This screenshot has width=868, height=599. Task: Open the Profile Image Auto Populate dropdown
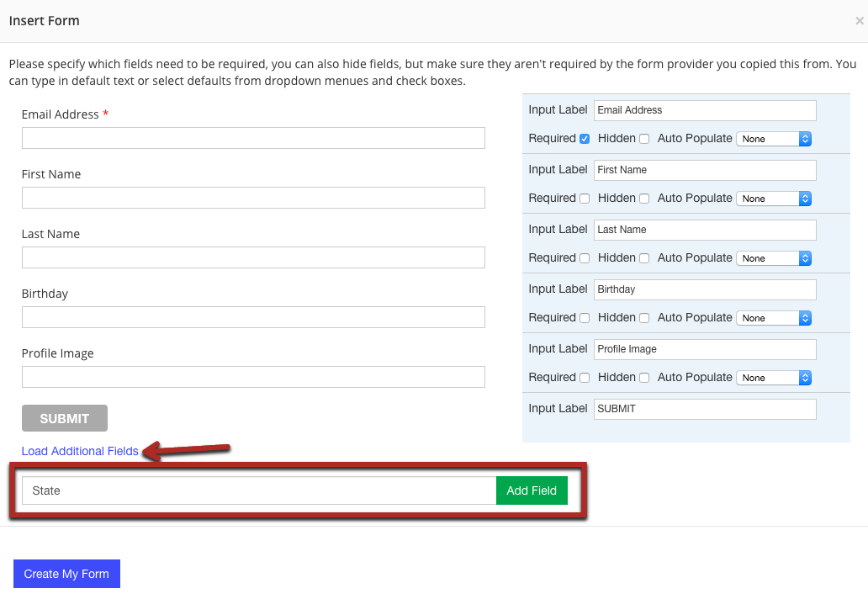click(774, 377)
